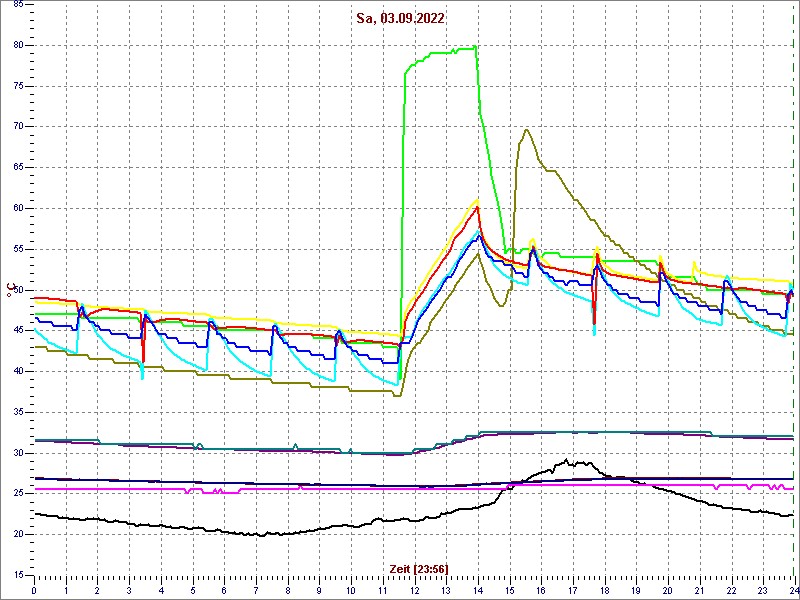The image size is (800, 600).
Task: Click the hour label '6' on the time axis
Action: [x=224, y=590]
